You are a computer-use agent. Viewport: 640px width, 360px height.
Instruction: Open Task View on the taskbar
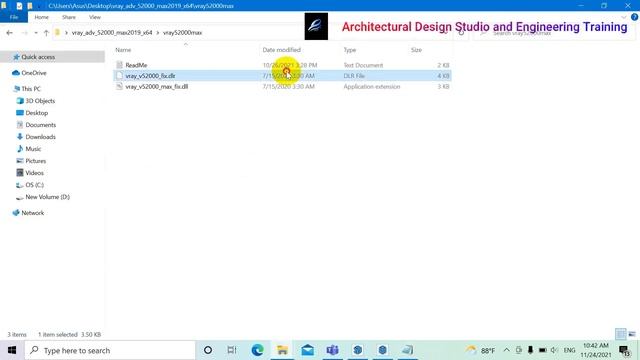tap(232, 350)
